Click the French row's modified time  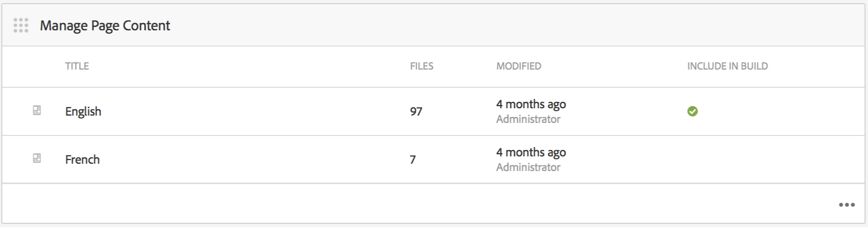coord(531,152)
